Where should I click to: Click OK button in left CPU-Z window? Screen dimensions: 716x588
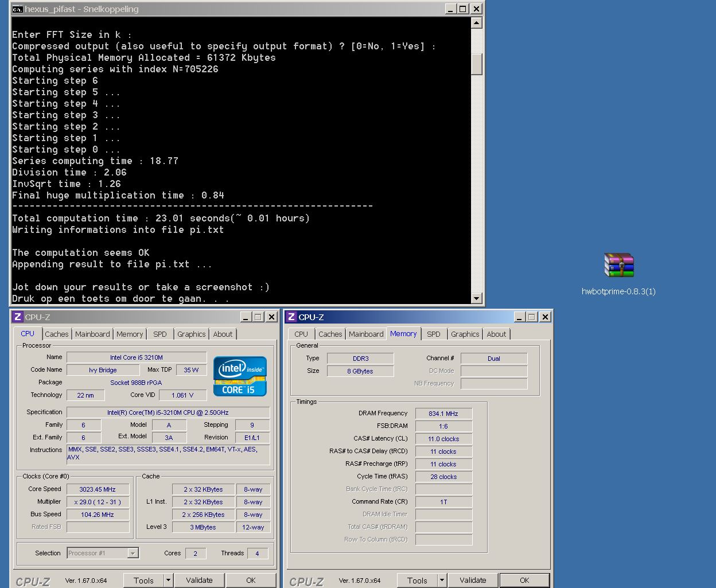tap(251, 581)
